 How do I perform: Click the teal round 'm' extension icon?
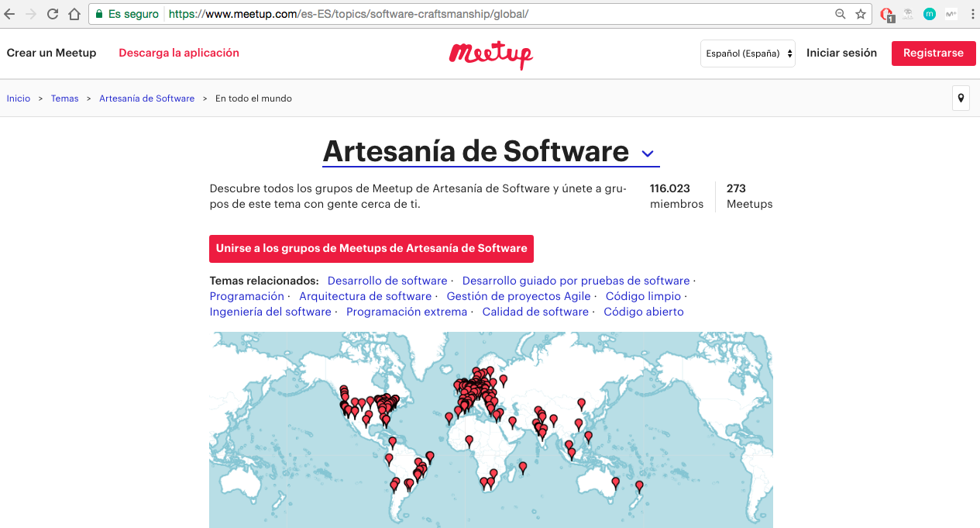(x=930, y=14)
